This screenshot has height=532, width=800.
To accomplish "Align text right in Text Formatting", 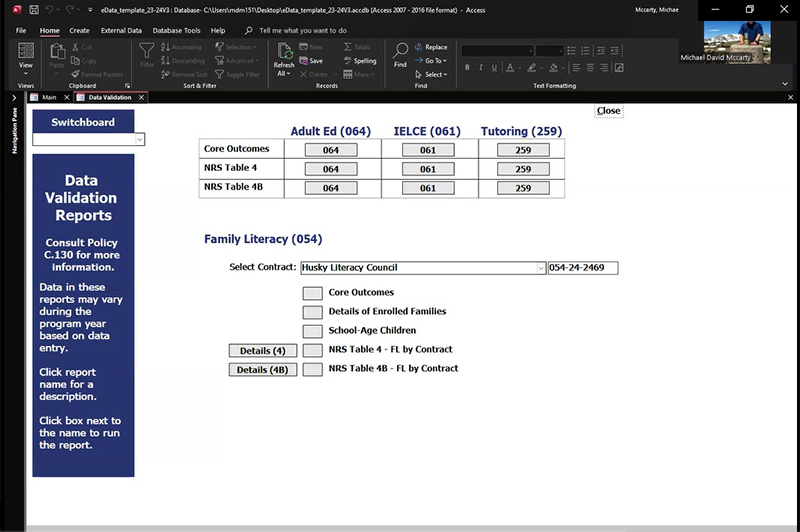I will coord(604,67).
